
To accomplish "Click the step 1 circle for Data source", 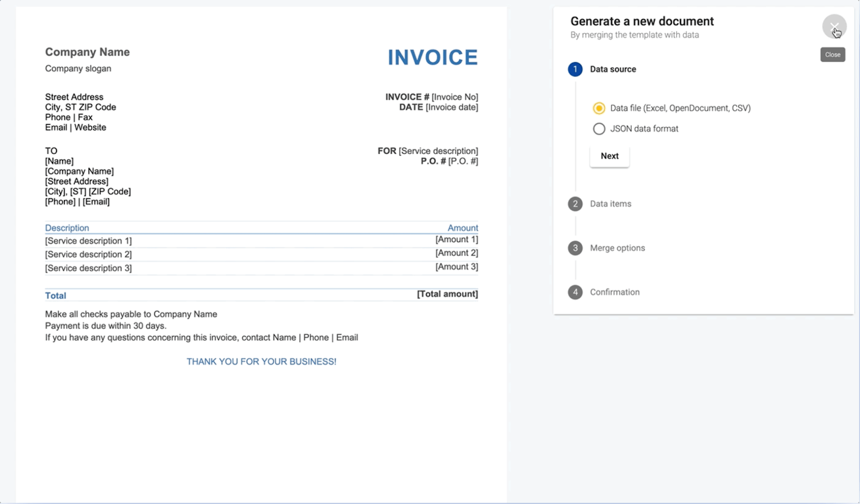I will [575, 69].
